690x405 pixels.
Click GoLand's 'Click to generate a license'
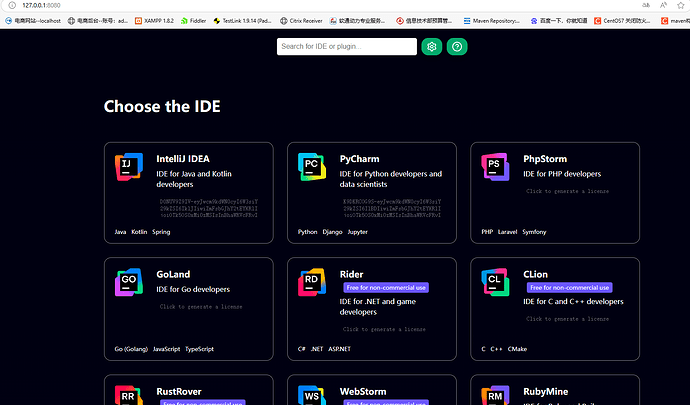[201, 306]
